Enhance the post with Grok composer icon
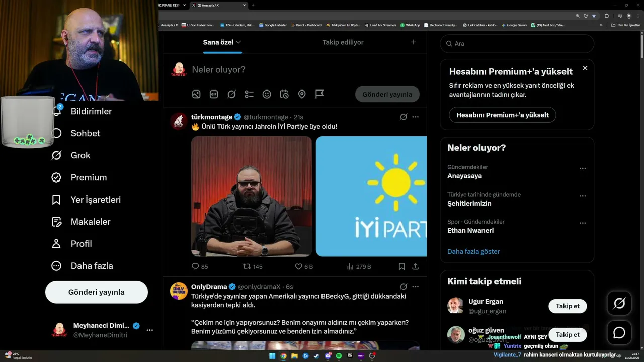The width and height of the screenshot is (644, 362). pyautogui.click(x=231, y=94)
